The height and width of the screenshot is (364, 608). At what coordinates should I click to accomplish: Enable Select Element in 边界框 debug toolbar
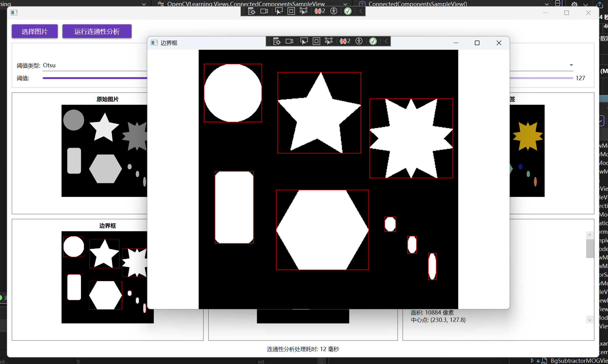tap(304, 41)
